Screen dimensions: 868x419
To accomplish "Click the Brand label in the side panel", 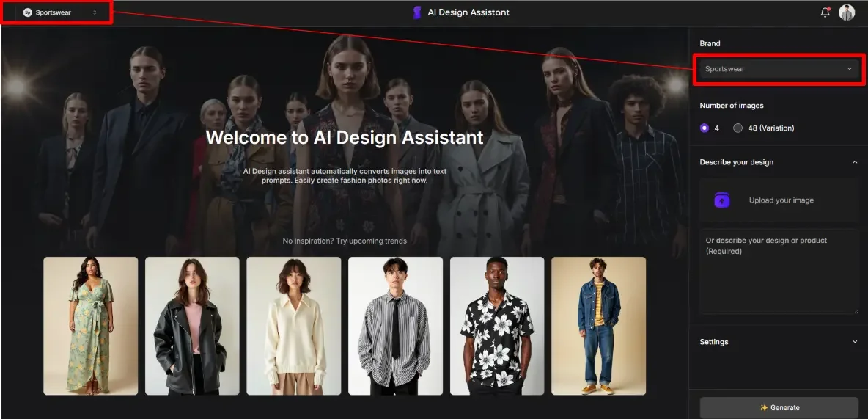I will tap(710, 43).
